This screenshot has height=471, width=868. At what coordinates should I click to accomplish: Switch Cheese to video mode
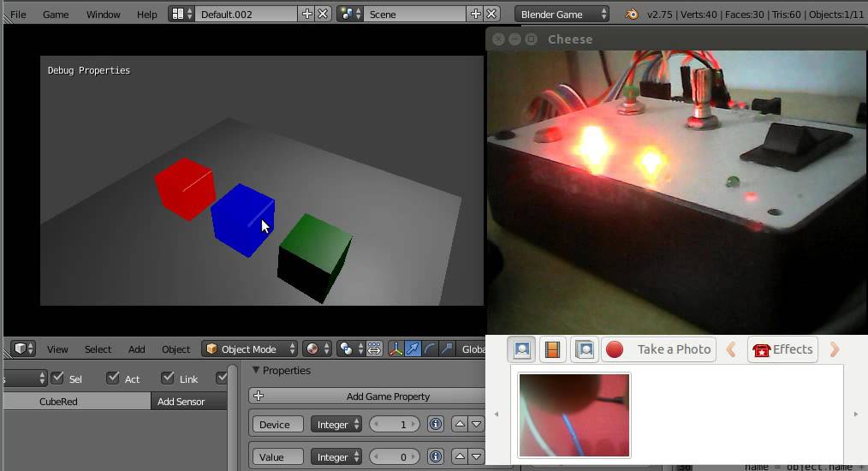pyautogui.click(x=552, y=349)
